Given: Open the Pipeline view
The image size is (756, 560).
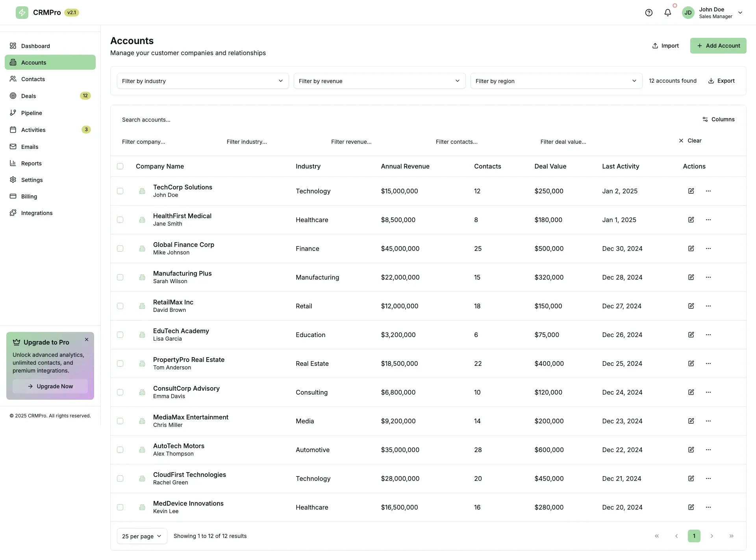Looking at the screenshot, I should [x=31, y=113].
